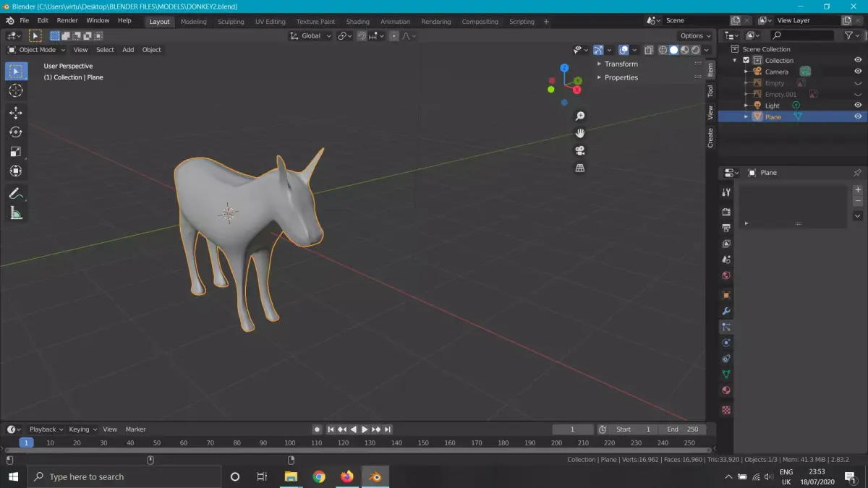Screen dimensions: 868x488
Task: Select the Move tool
Action: (x=16, y=113)
